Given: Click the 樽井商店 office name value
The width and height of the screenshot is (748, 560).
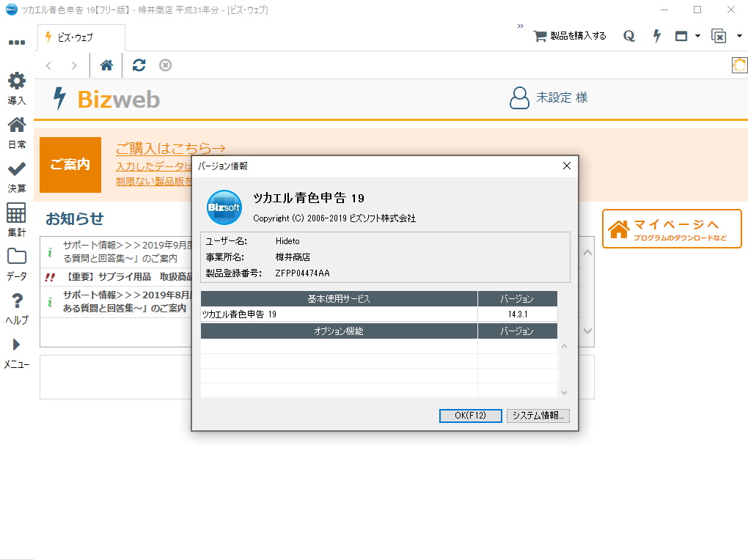Looking at the screenshot, I should point(293,257).
